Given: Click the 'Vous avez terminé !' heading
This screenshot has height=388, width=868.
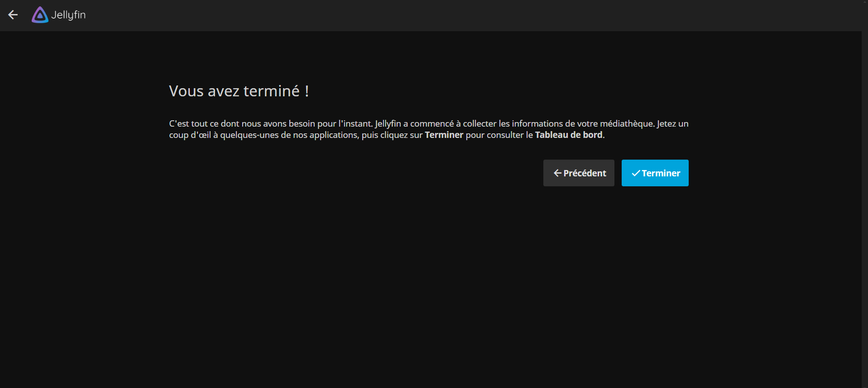Looking at the screenshot, I should (239, 91).
